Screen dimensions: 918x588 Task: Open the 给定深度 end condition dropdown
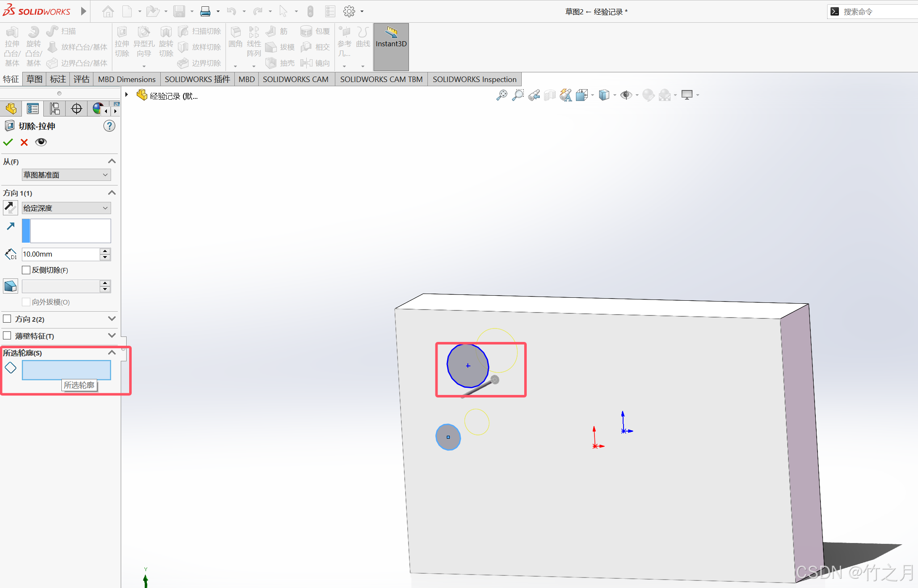tap(66, 208)
